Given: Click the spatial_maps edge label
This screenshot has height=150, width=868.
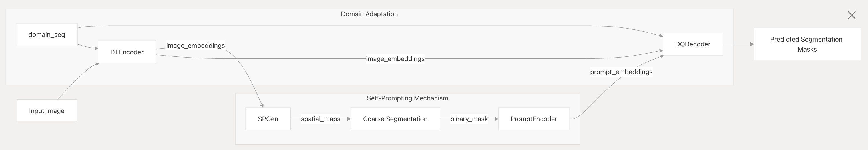Looking at the screenshot, I should (320, 119).
